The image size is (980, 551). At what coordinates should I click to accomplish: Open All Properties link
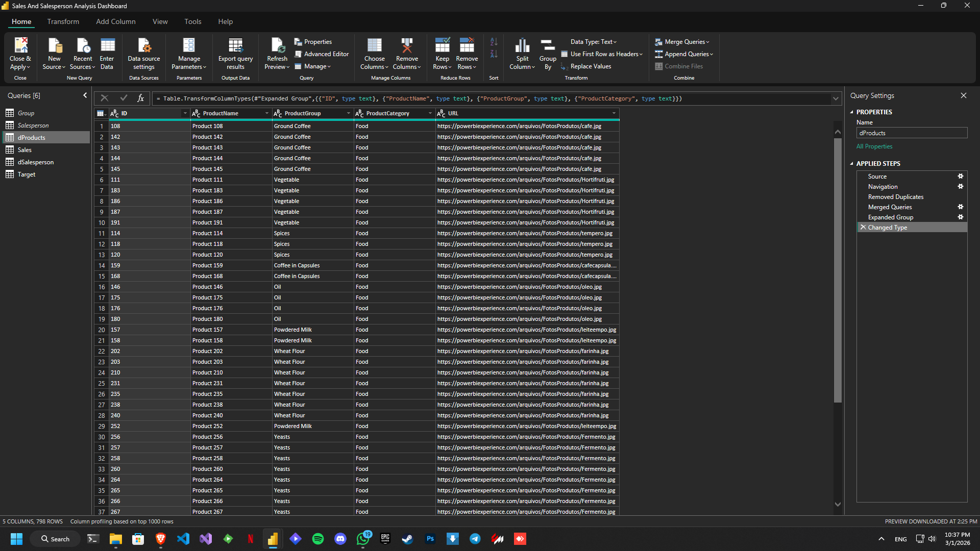pyautogui.click(x=874, y=146)
